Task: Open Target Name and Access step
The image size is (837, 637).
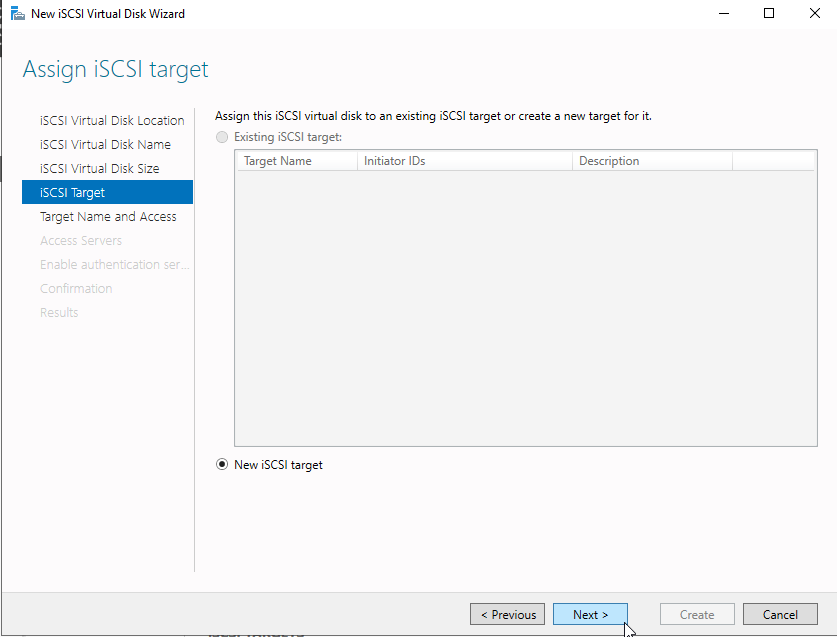Action: point(108,217)
